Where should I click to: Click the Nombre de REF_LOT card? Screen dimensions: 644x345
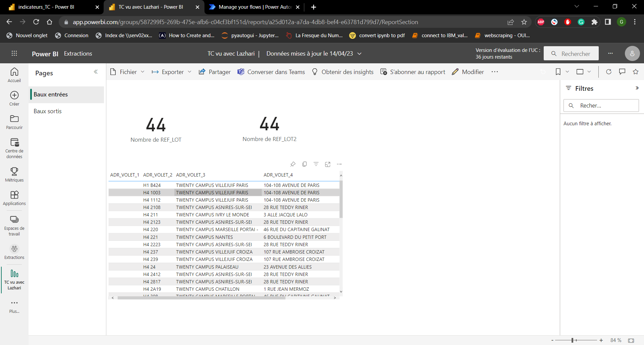156,130
